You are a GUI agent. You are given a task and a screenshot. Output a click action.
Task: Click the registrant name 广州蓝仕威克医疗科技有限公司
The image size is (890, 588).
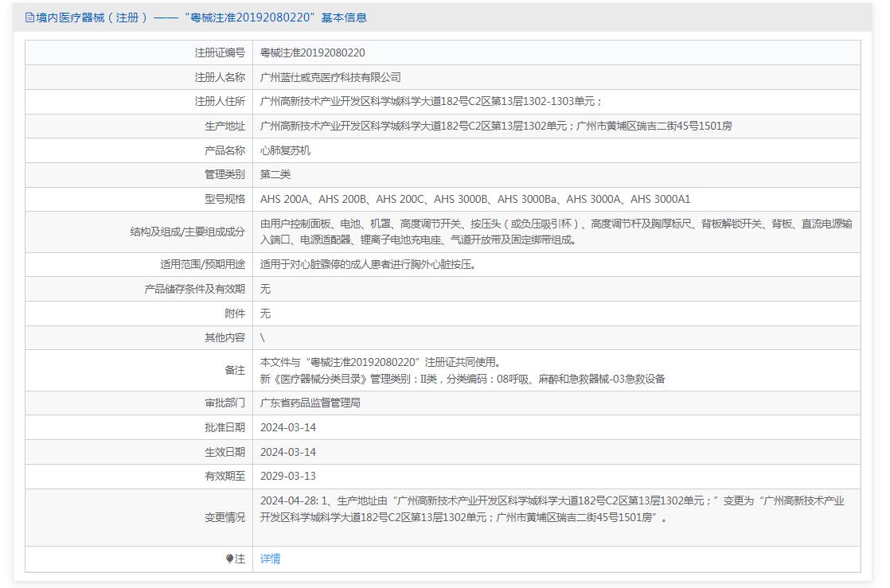[330, 77]
